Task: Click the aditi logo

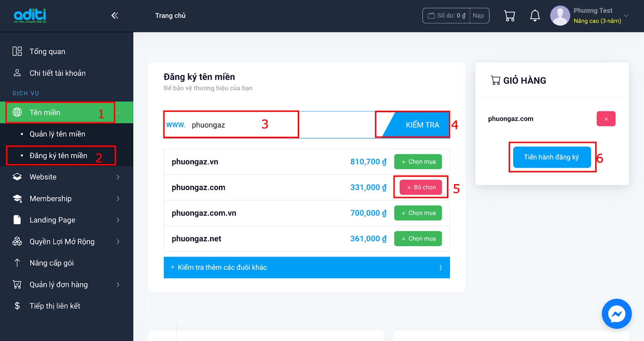Action: pyautogui.click(x=30, y=16)
